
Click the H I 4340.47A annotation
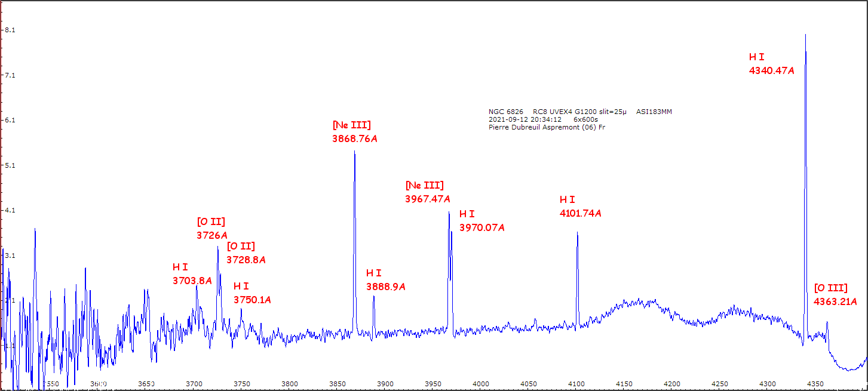tap(771, 64)
